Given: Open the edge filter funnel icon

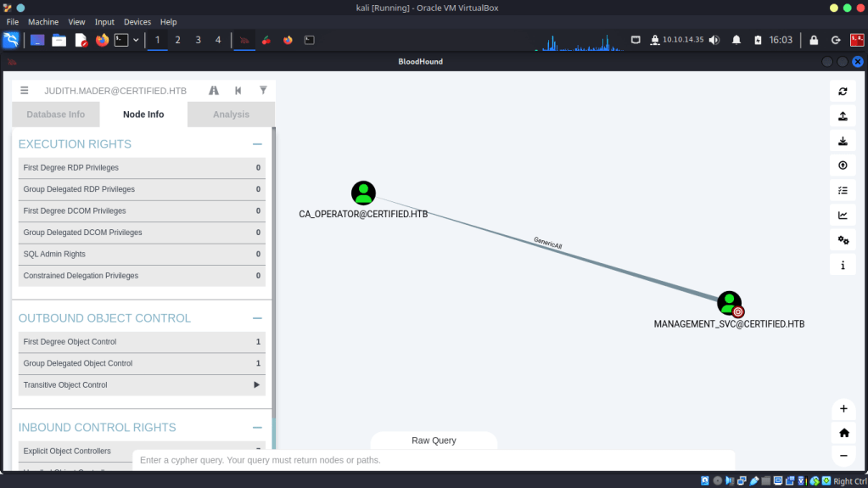Looking at the screenshot, I should click(x=263, y=91).
